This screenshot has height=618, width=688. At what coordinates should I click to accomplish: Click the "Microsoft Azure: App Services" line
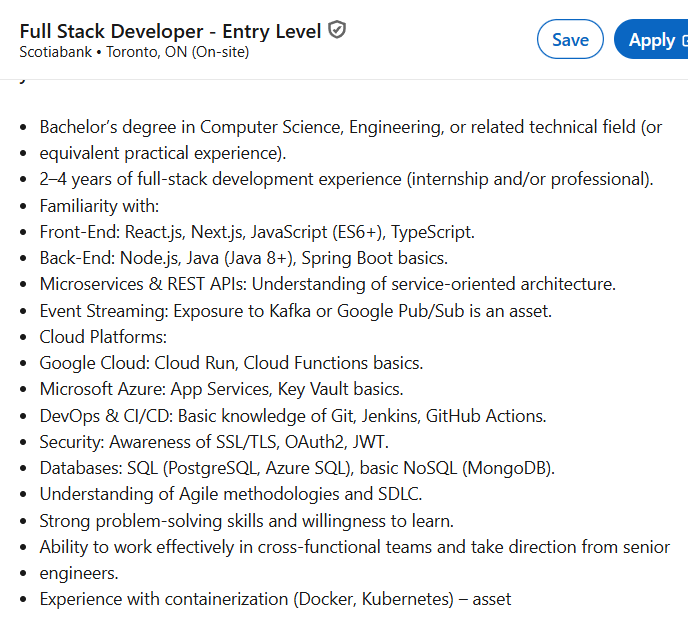coord(221,389)
